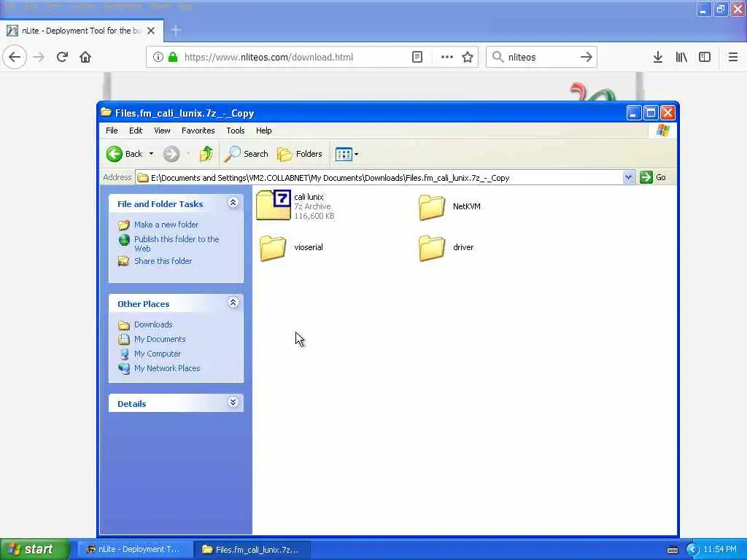The height and width of the screenshot is (560, 747).
Task: Click the Firefox back arrow button
Action: point(15,57)
